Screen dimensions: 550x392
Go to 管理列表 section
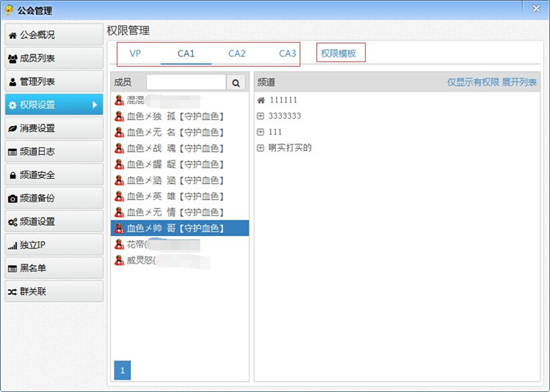pos(54,81)
